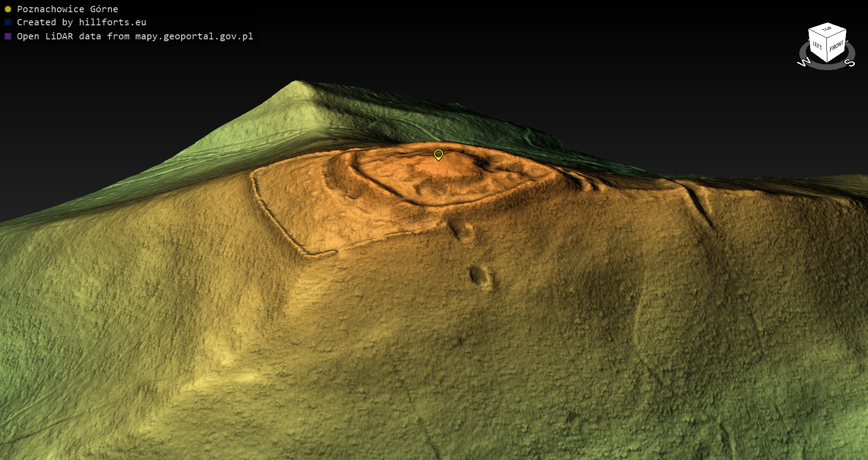868x460 pixels.
Task: Click the mountain summit peak in the terrain
Action: click(x=296, y=82)
